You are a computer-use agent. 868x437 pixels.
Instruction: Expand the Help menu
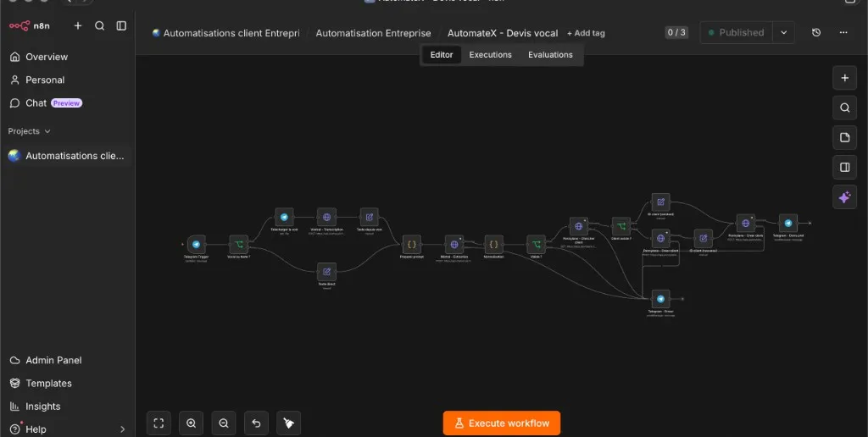(x=68, y=429)
